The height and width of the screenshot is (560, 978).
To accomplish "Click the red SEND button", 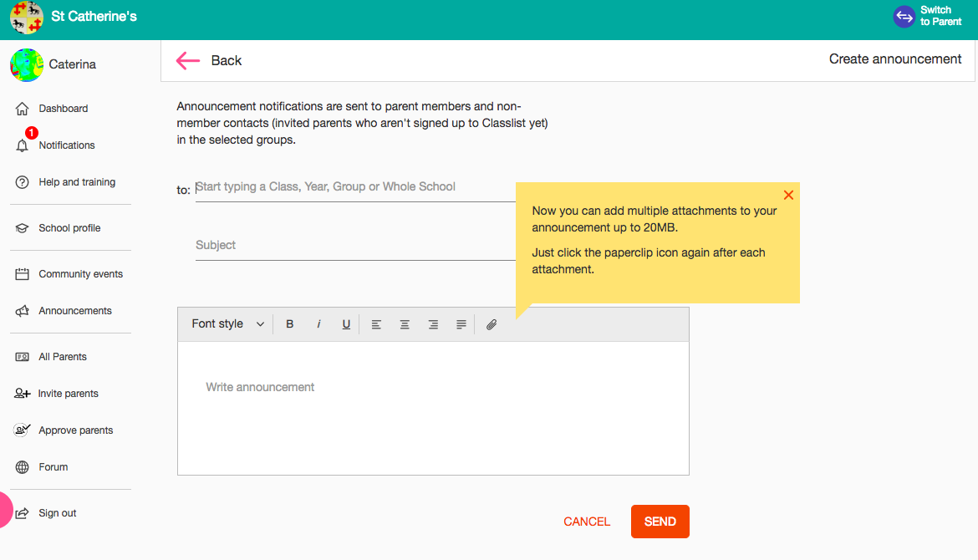I will tap(660, 522).
